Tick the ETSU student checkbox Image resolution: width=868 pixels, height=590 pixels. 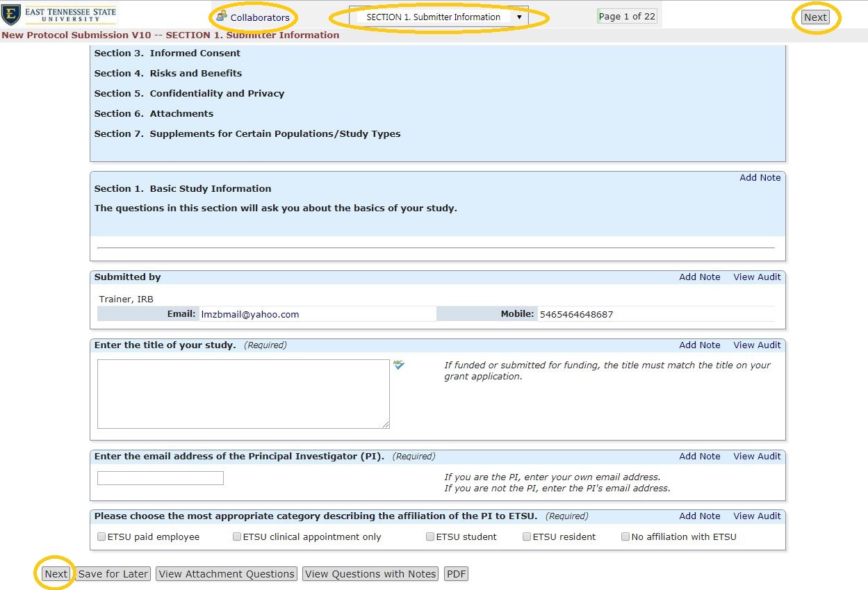tap(430, 536)
